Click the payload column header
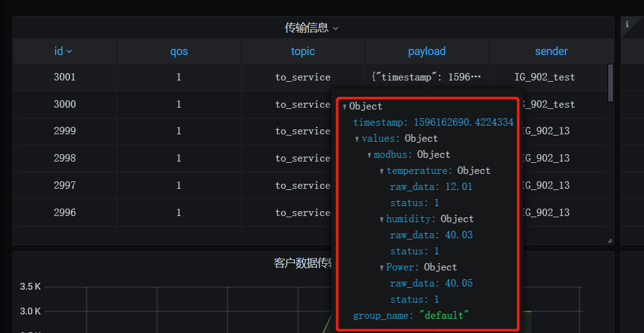Image resolution: width=644 pixels, height=333 pixels. pos(426,51)
